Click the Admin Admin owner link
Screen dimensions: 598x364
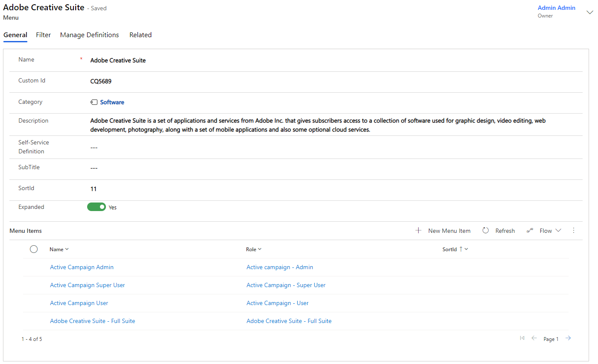pyautogui.click(x=556, y=8)
